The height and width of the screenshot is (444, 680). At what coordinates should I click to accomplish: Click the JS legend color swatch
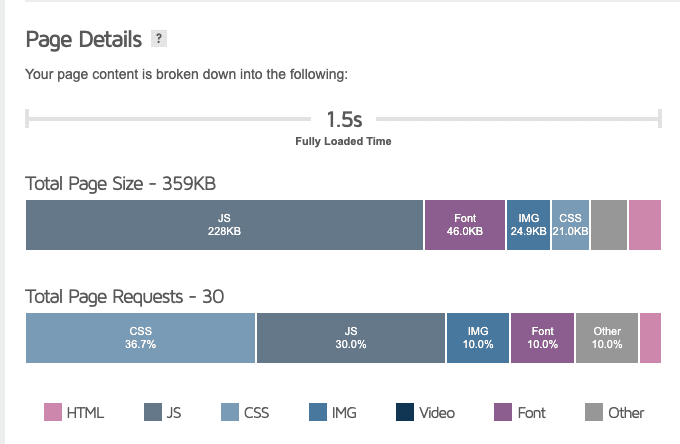[x=153, y=412]
